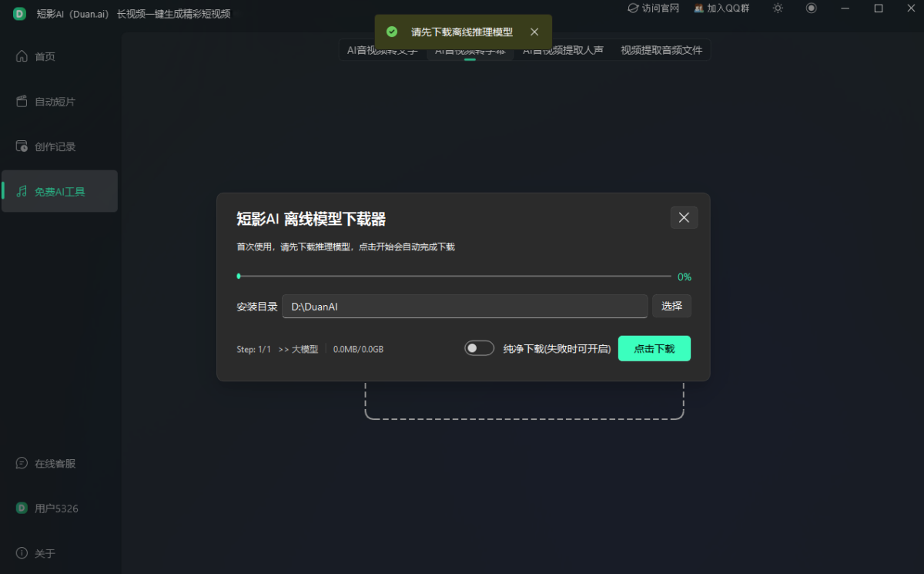Visit official website link 访问官网

click(x=654, y=8)
